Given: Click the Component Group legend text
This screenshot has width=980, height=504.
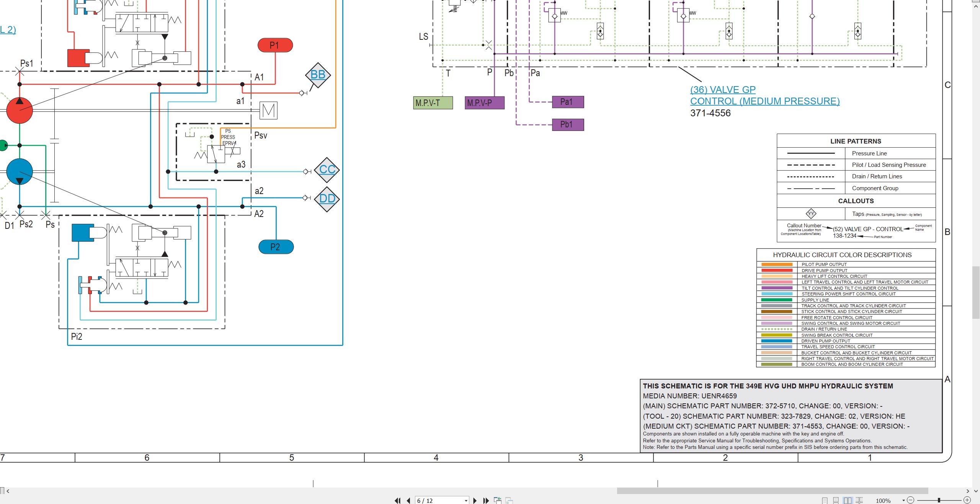Looking at the screenshot, I should pyautogui.click(x=875, y=188).
